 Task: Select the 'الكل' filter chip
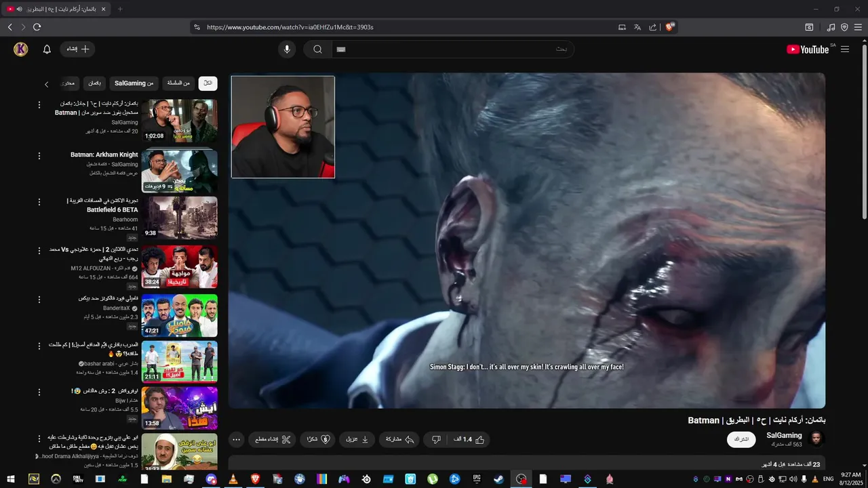click(x=208, y=83)
